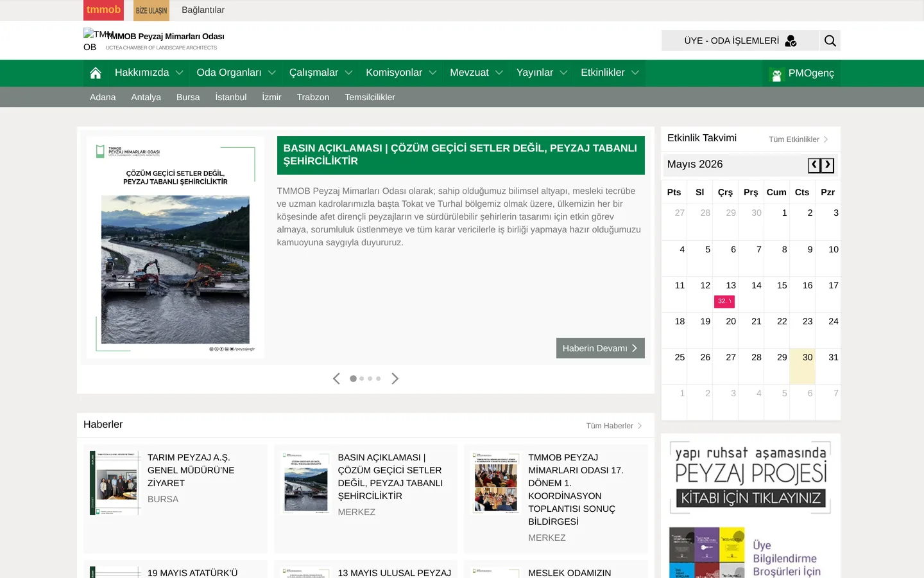Screen dimensions: 924x578
Task: Open Tüm Etkinlikler link
Action: [799, 139]
